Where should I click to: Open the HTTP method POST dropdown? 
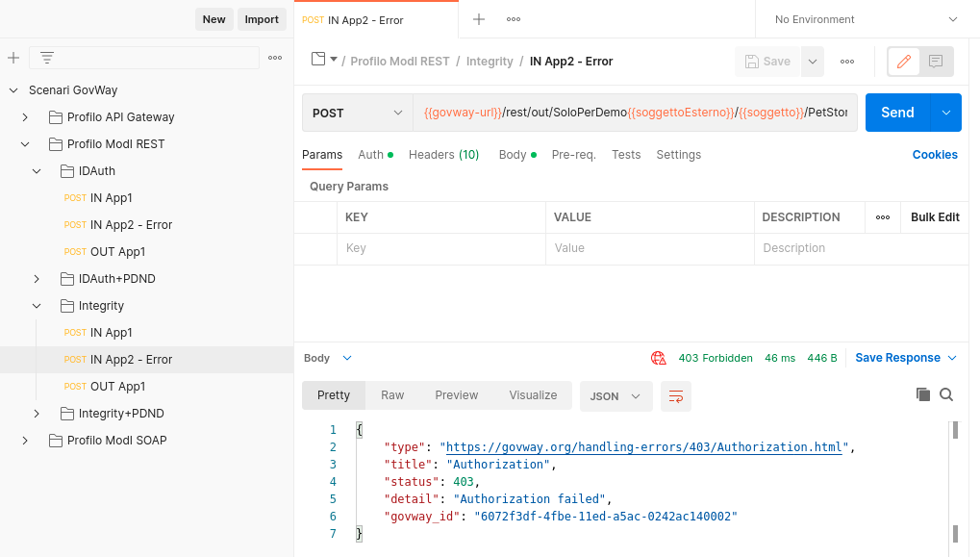[x=358, y=113]
